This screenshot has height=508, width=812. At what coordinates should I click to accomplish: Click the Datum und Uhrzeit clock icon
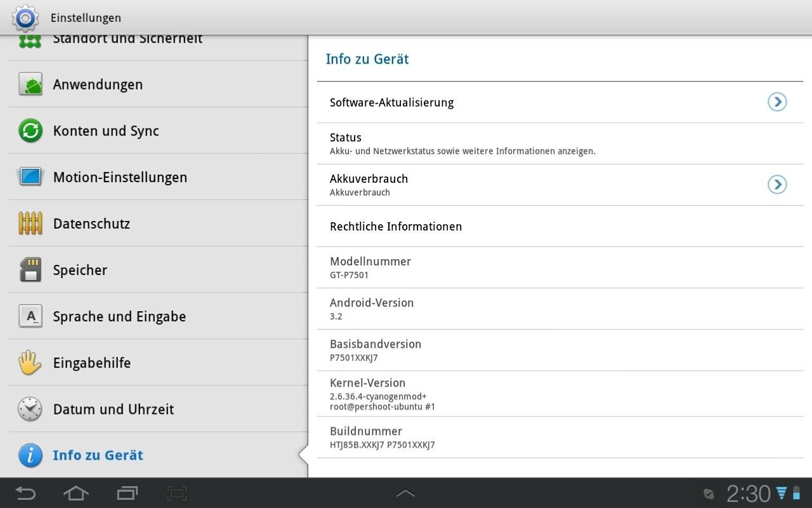(30, 409)
